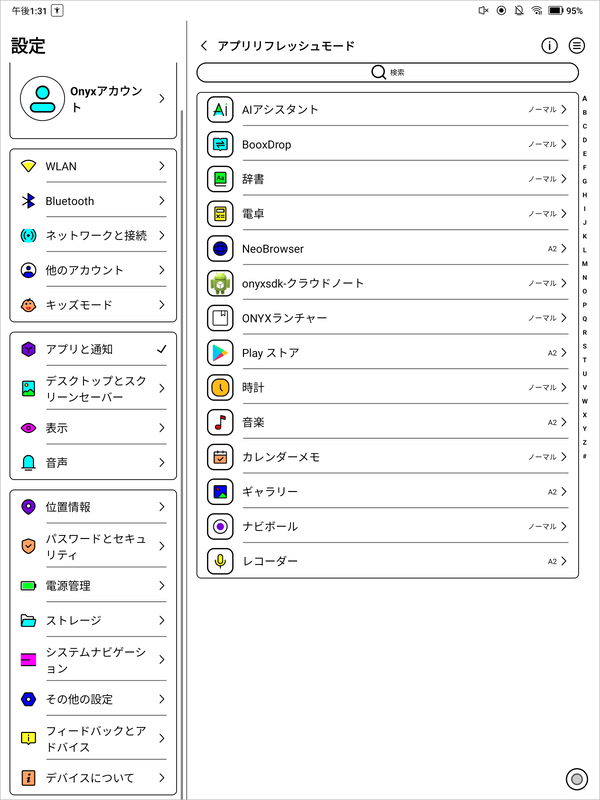Viewport: 600px width, 800px height.
Task: Open the ナビボール app icon
Action: pos(220,526)
